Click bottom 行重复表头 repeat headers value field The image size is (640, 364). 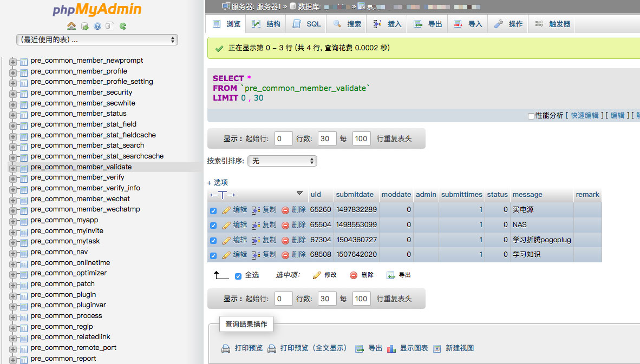(362, 299)
